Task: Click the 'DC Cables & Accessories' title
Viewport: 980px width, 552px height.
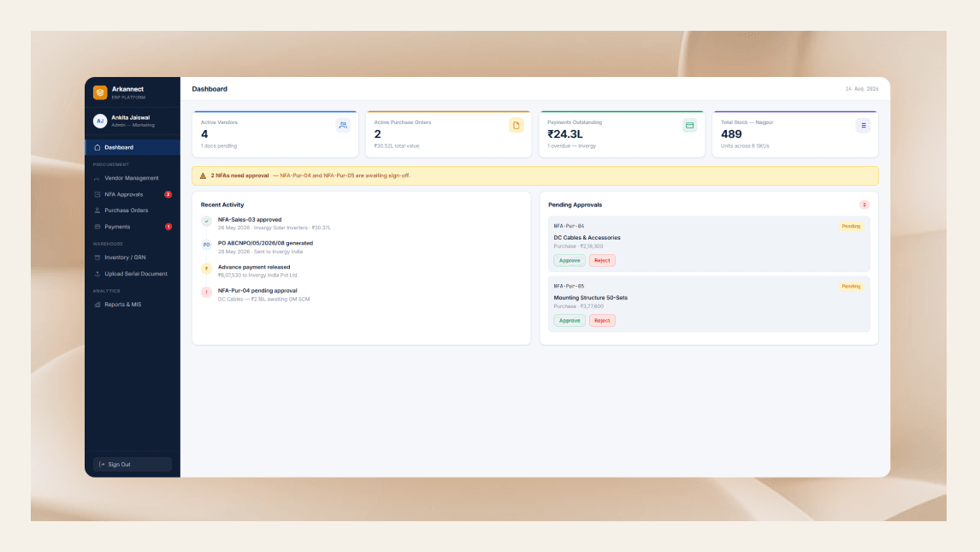Action: click(x=587, y=238)
